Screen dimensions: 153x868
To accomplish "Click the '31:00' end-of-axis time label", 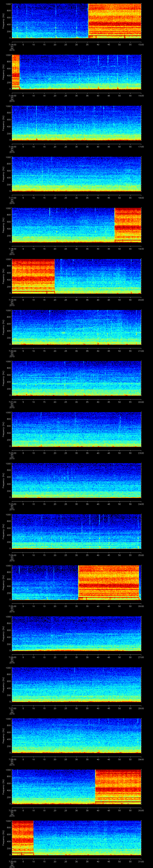I will pyautogui.click(x=141, y=861).
